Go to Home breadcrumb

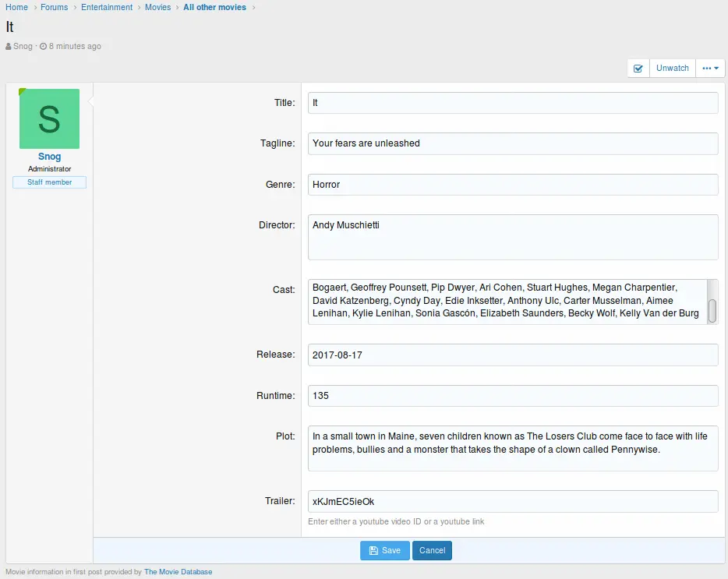(17, 7)
